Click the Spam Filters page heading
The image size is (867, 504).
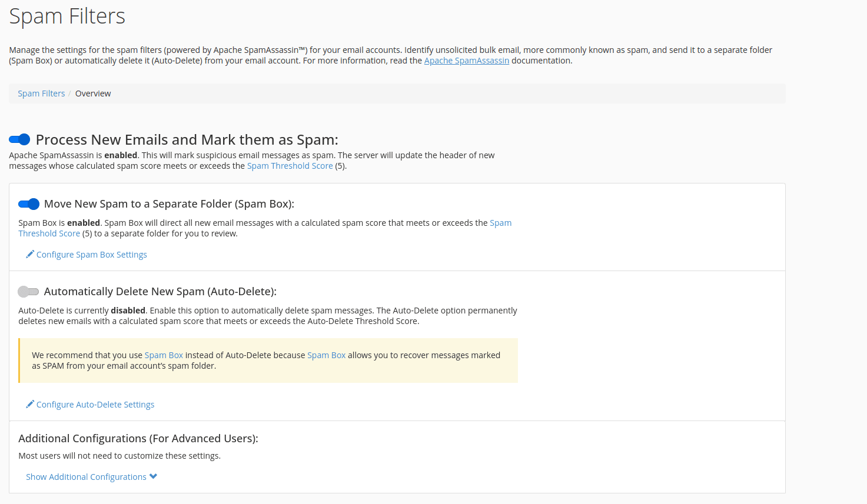click(67, 16)
